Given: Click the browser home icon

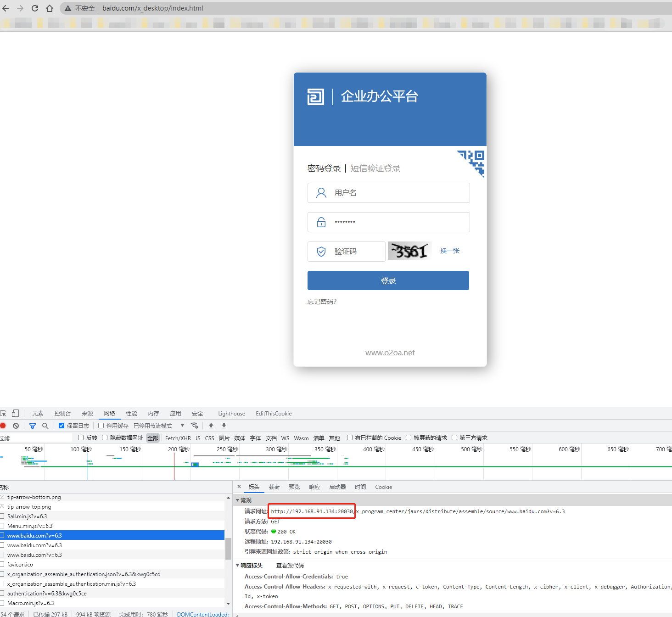Looking at the screenshot, I should [x=50, y=8].
